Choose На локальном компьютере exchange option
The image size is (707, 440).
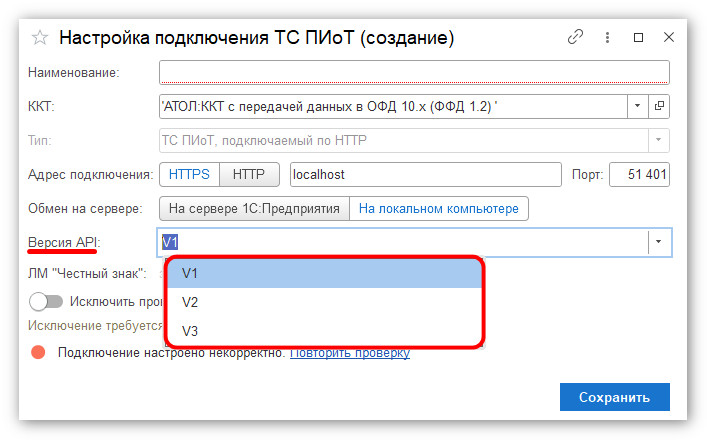pyautogui.click(x=439, y=209)
